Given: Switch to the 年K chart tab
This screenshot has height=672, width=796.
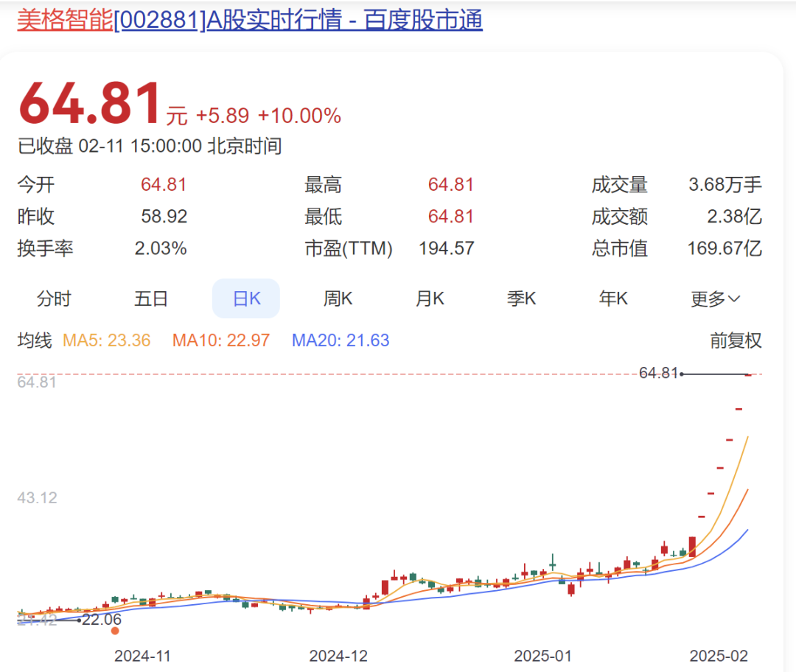Looking at the screenshot, I should click(x=613, y=298).
